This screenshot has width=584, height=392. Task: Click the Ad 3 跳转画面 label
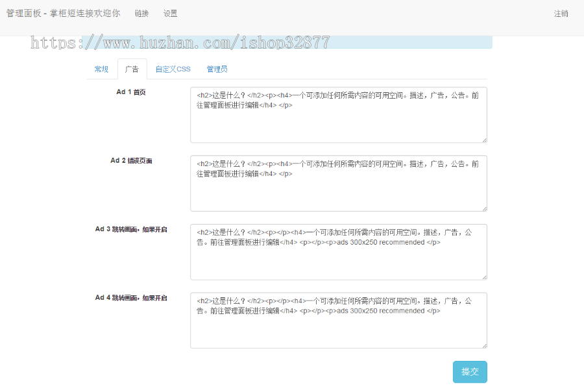pos(131,229)
